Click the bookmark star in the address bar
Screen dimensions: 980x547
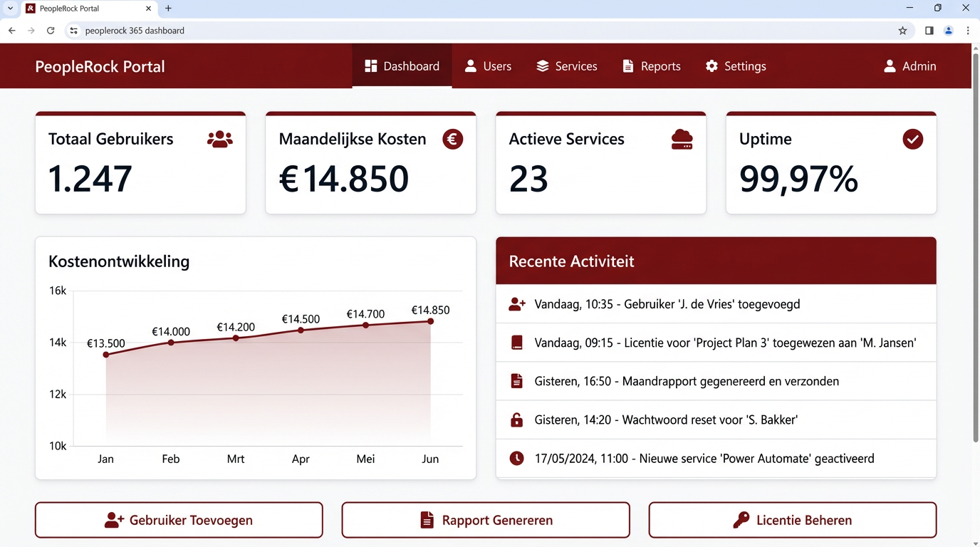click(x=902, y=31)
